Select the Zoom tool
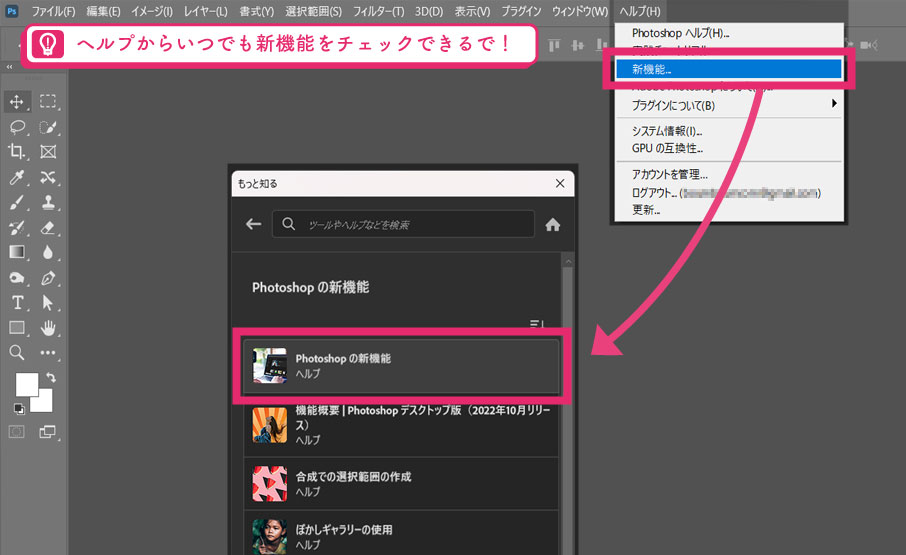The image size is (906, 555). pyautogui.click(x=17, y=352)
